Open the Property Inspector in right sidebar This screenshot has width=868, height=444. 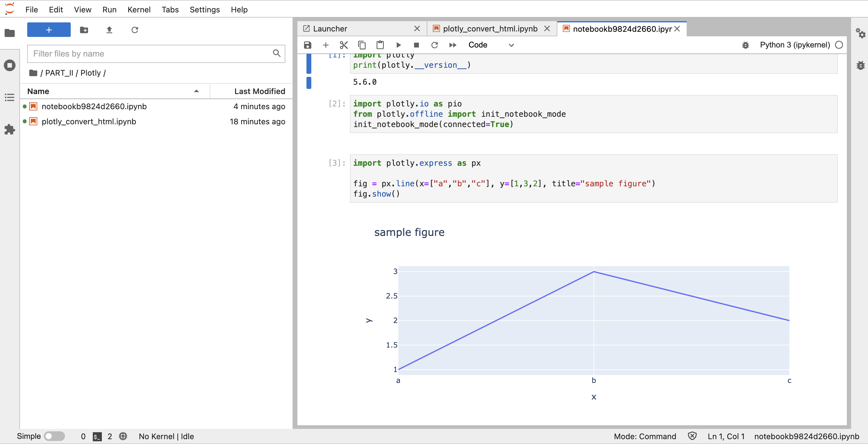pyautogui.click(x=860, y=33)
